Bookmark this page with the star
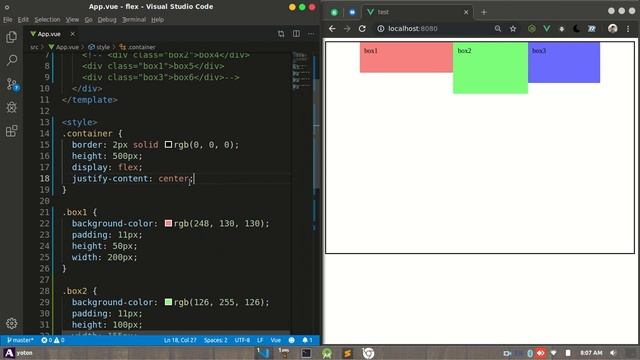 tap(513, 29)
